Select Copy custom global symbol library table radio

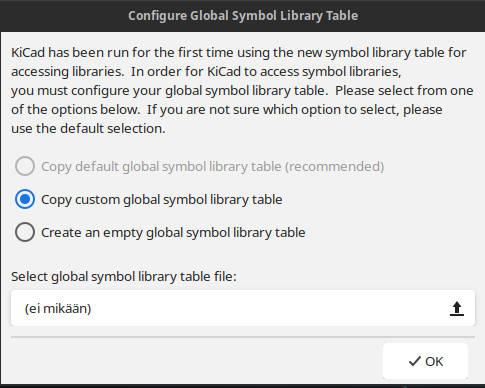(x=25, y=199)
